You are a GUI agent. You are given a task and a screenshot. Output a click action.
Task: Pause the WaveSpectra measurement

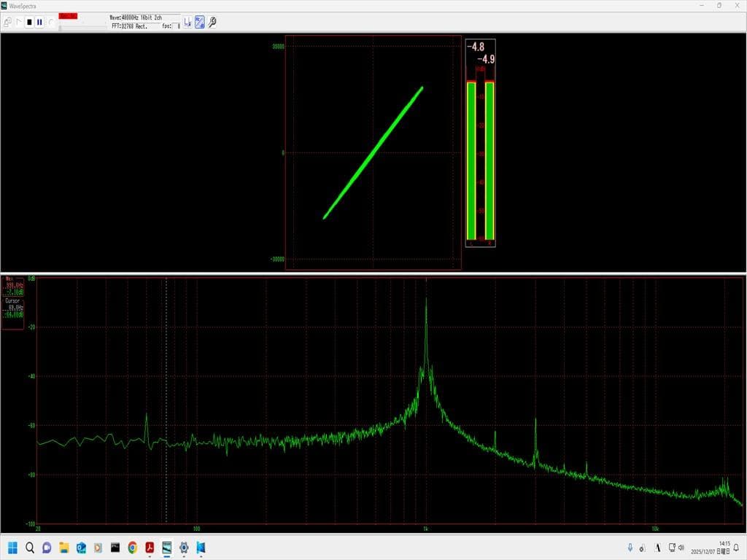pos(39,22)
